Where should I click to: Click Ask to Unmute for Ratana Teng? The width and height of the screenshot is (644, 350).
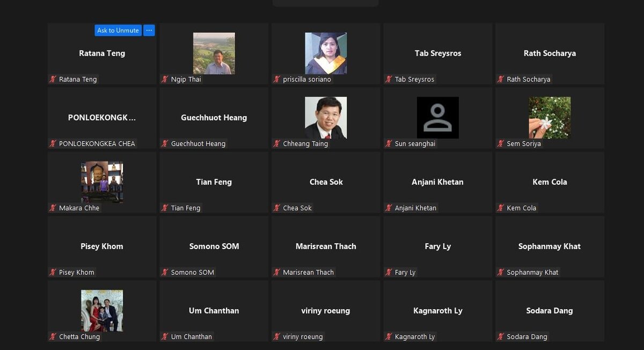118,31
